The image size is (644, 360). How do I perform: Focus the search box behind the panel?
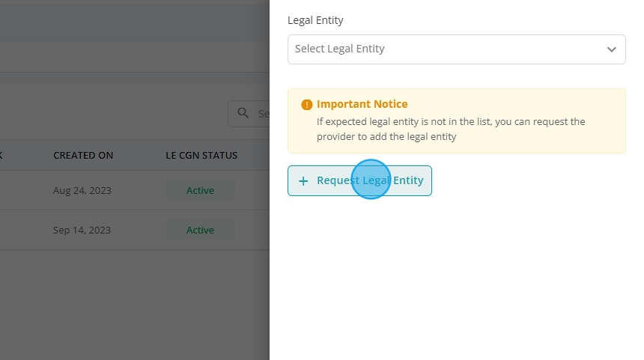pos(249,114)
